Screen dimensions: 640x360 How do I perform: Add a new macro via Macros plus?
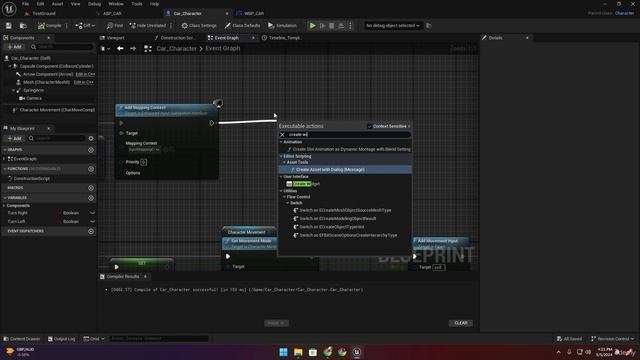[91, 188]
